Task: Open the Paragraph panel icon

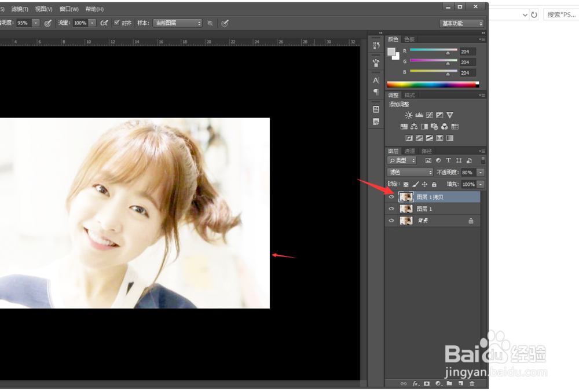Action: (x=376, y=92)
